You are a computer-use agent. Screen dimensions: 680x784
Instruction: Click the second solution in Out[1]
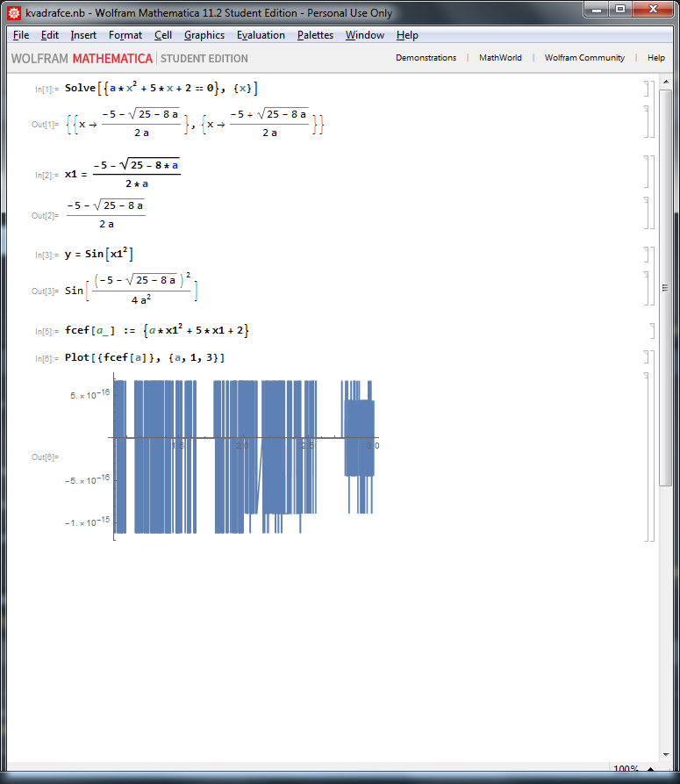[x=261, y=123]
